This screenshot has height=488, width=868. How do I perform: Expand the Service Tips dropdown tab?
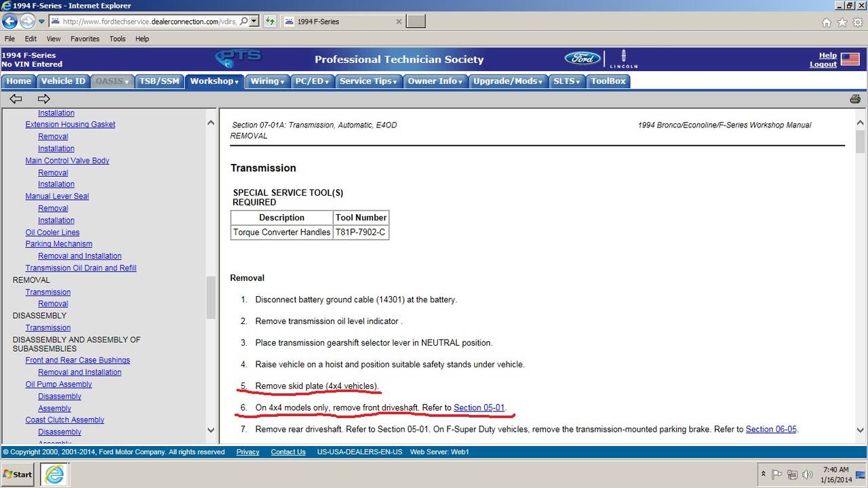[369, 81]
